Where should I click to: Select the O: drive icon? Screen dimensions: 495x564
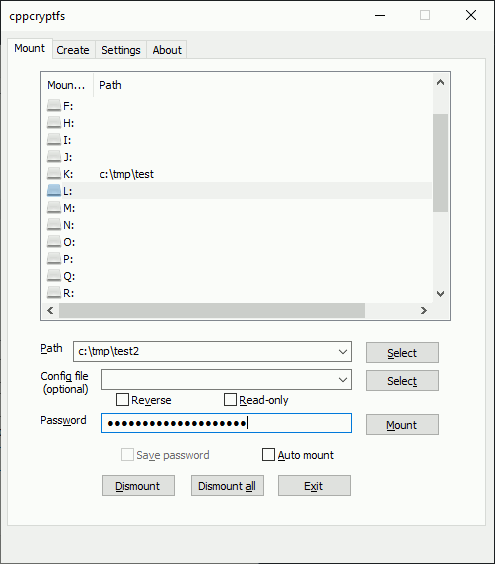tap(54, 242)
